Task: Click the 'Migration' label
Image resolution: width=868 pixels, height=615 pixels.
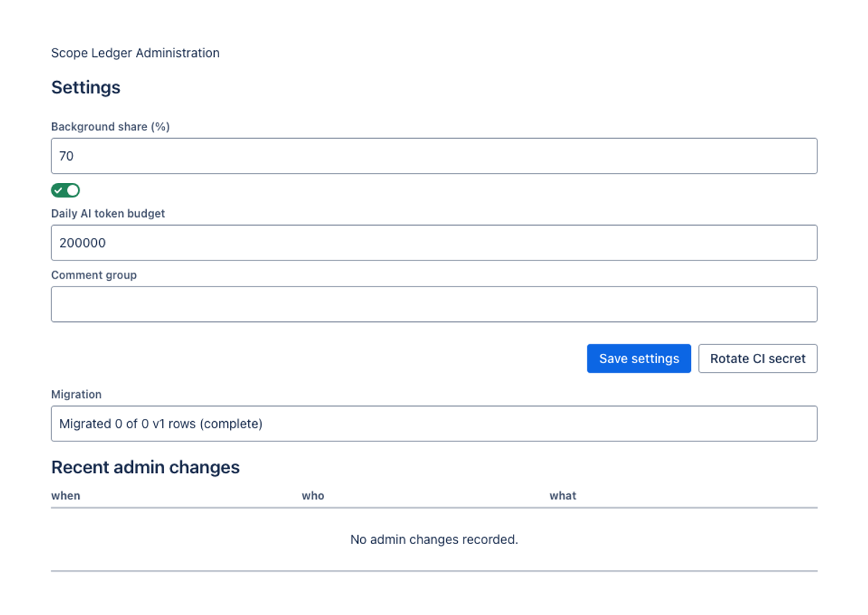Action: [76, 394]
